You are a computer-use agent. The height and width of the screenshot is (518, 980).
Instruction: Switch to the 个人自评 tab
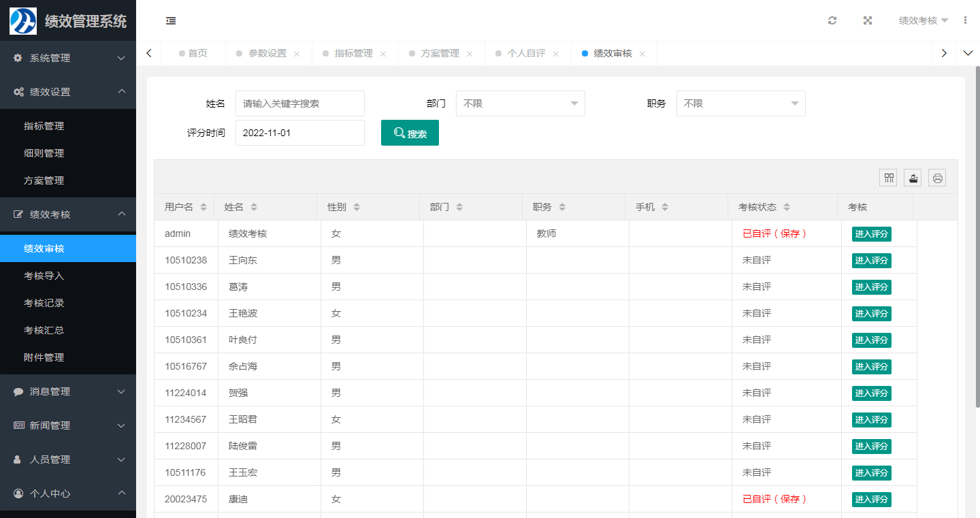(x=526, y=53)
